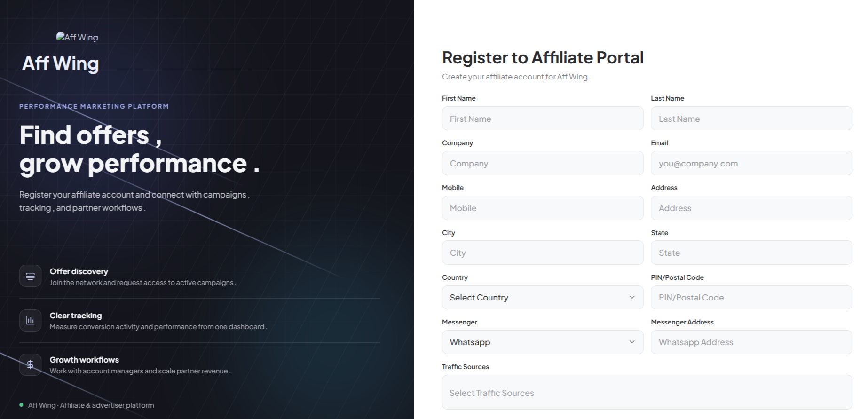
Task: Click the Email field with you@company.com placeholder
Action: click(x=751, y=163)
